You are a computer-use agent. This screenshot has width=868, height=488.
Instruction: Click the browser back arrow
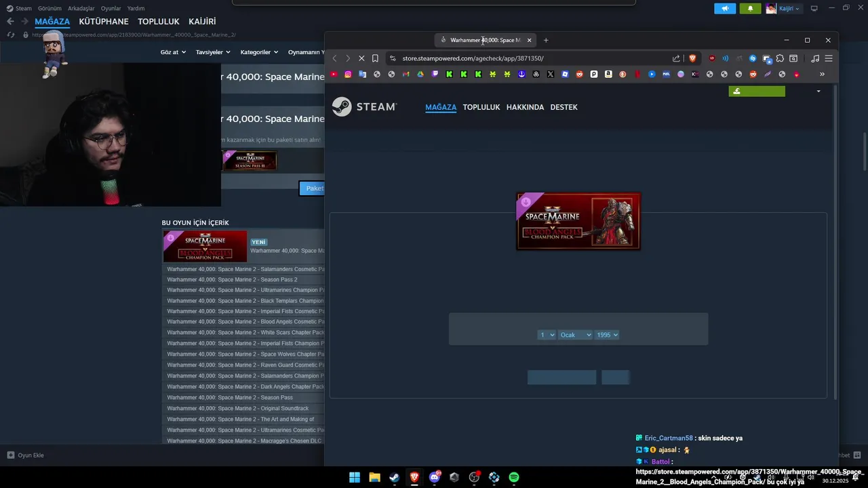pos(334,58)
